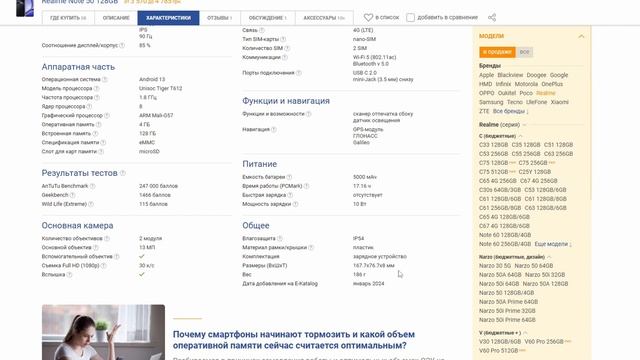Open the help icon next to Материал рамки/крышки

[311, 247]
